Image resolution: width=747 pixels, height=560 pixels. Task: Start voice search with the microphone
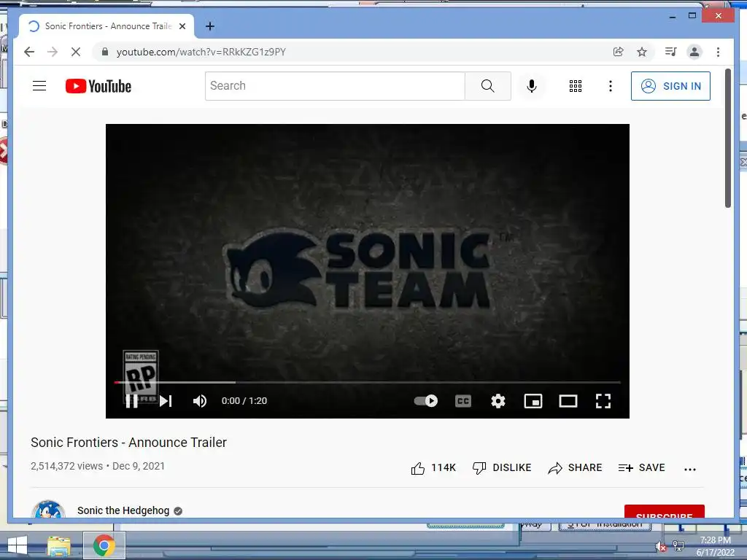[x=532, y=86]
